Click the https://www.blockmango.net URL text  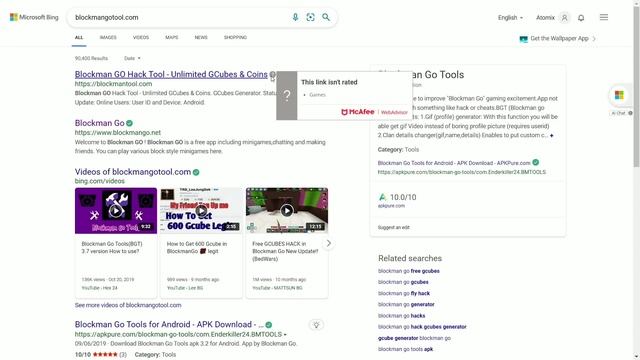coord(118,133)
